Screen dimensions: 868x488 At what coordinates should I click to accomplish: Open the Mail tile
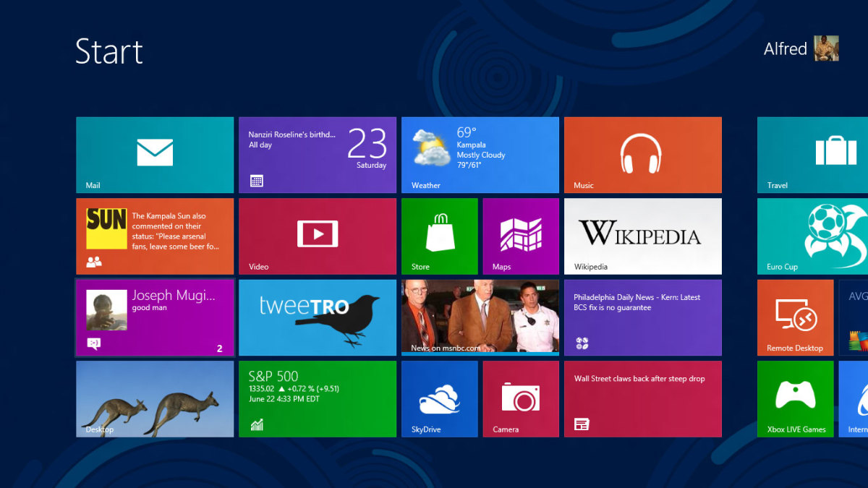click(155, 155)
